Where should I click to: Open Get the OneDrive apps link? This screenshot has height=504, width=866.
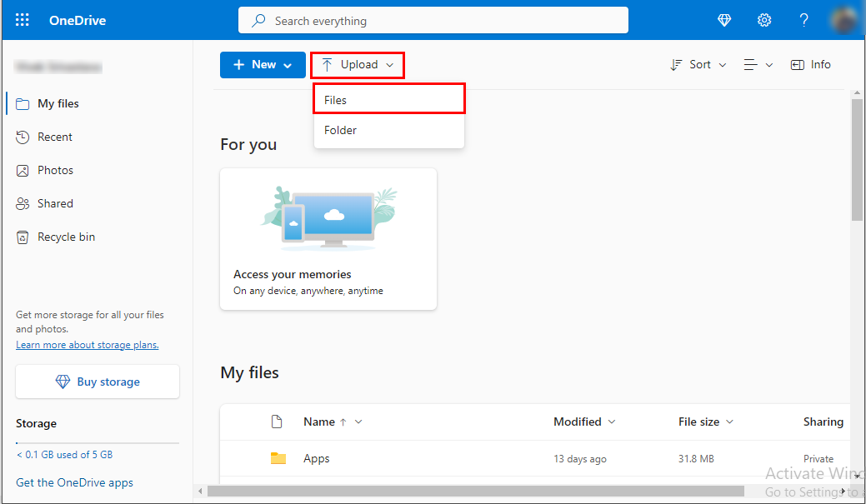[74, 483]
